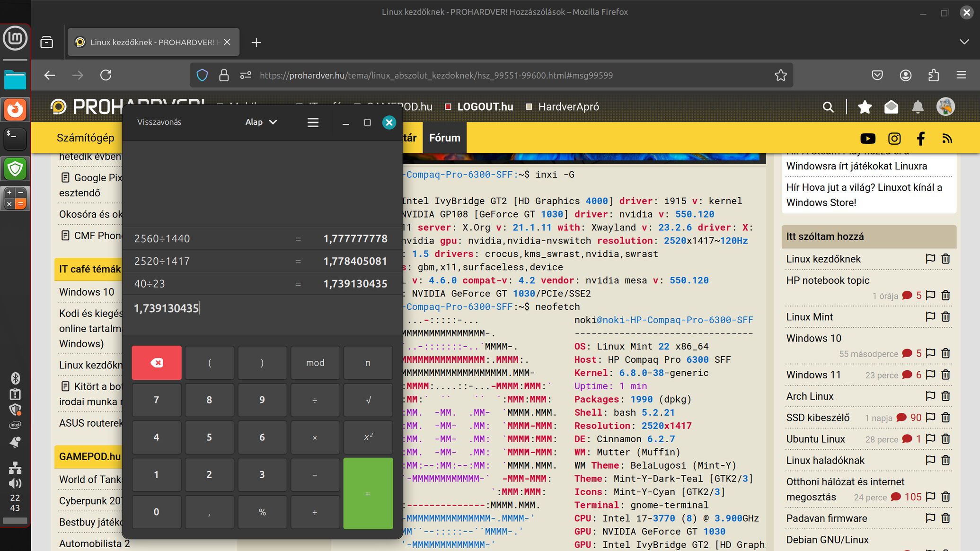The image size is (980, 551).
Task: Open the HP notebook topic link
Action: coord(828,280)
